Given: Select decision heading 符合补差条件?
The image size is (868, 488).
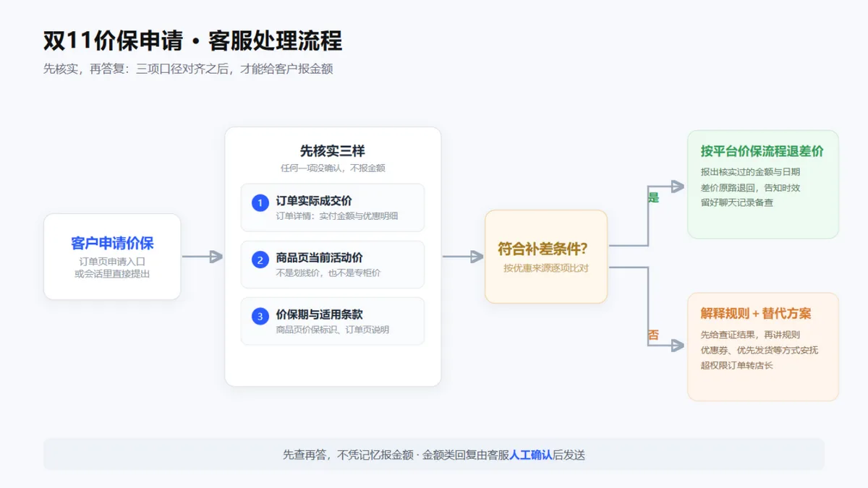Looking at the screenshot, I should (542, 249).
